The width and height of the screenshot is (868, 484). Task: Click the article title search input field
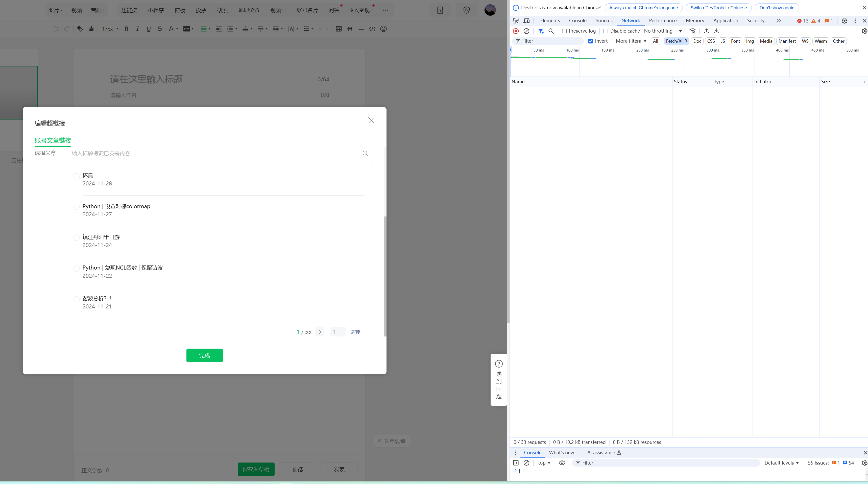216,153
